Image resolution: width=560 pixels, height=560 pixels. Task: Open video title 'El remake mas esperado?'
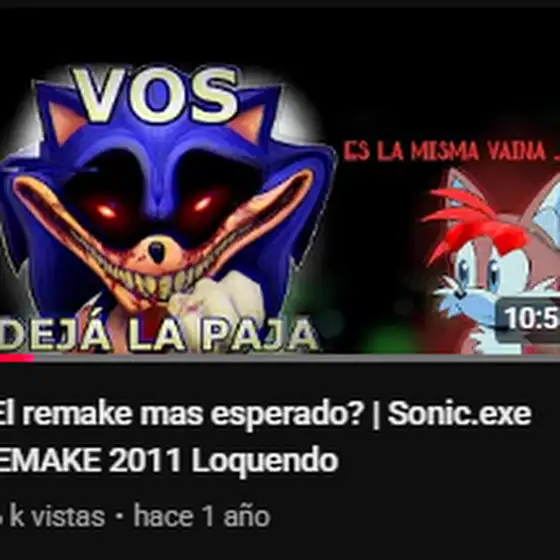(180, 414)
